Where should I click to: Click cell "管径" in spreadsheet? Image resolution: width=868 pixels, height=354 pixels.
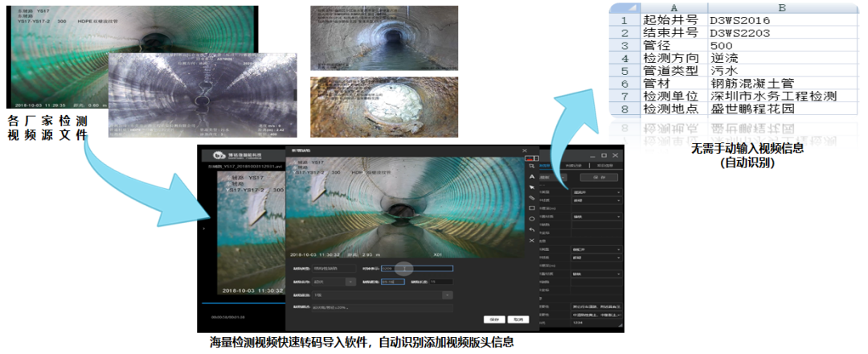coord(673,45)
